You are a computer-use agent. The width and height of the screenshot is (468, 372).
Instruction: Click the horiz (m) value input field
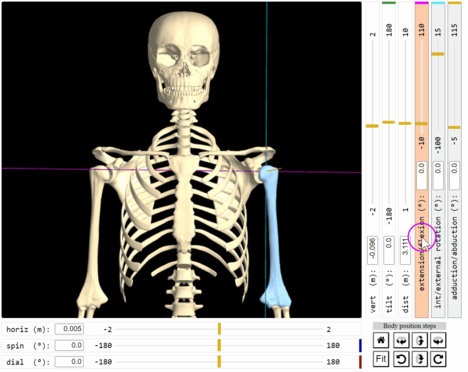69,329
